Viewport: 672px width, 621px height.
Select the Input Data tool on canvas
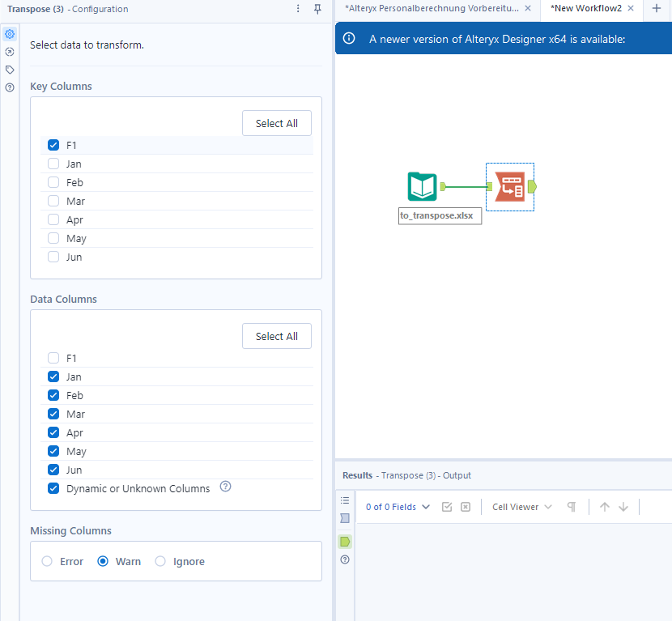[x=422, y=186]
